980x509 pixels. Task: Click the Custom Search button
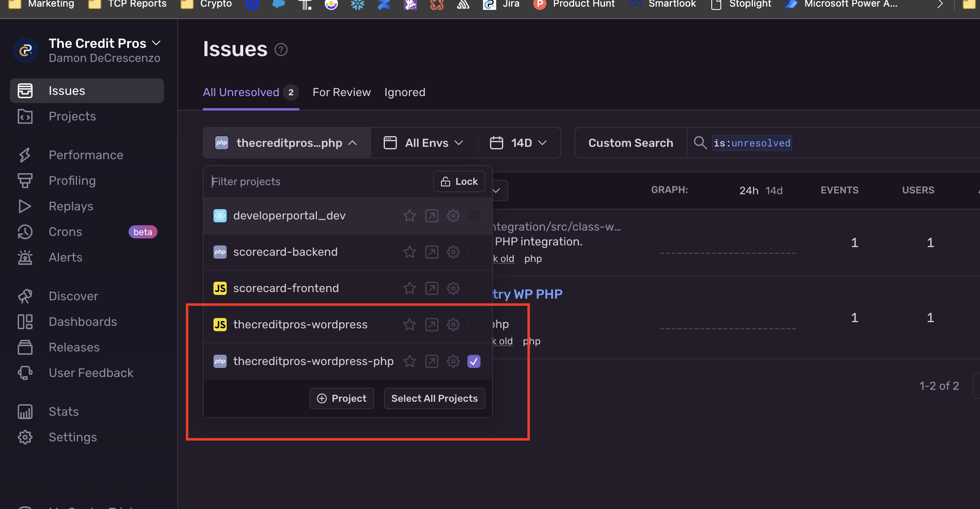click(x=631, y=143)
